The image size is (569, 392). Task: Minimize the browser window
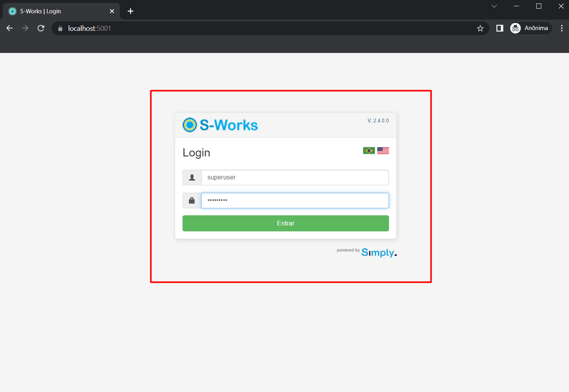click(x=516, y=6)
